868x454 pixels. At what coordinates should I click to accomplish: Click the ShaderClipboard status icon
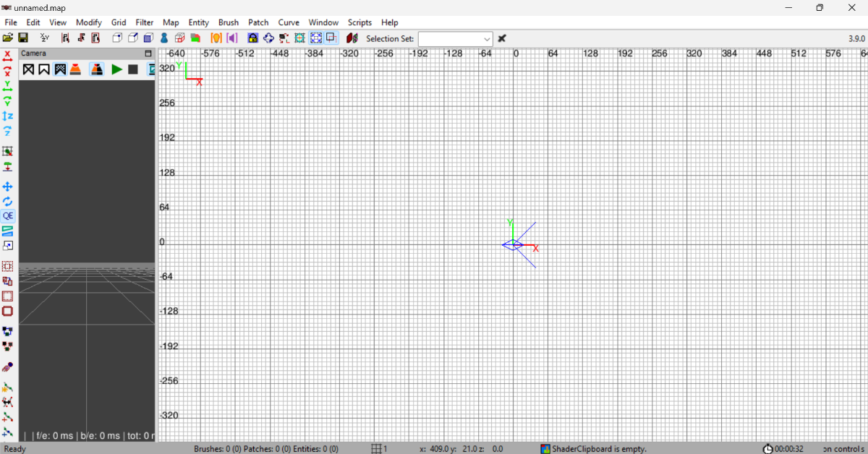[545, 449]
